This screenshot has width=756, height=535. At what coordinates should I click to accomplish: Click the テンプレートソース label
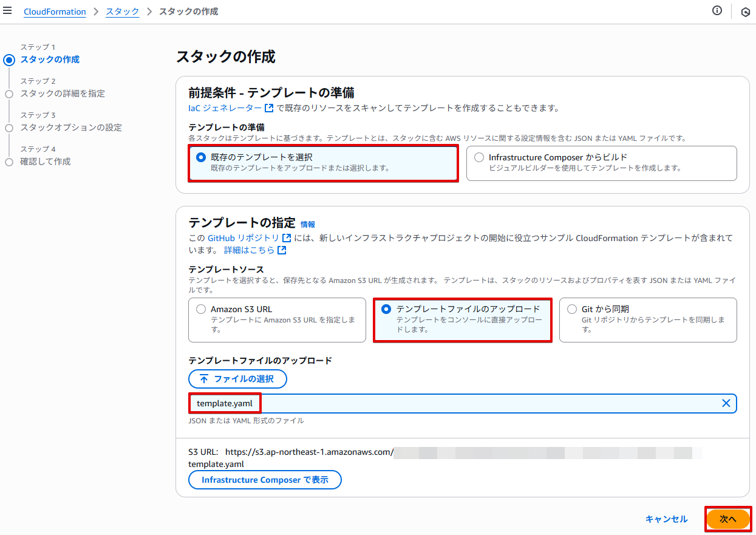[x=226, y=269]
